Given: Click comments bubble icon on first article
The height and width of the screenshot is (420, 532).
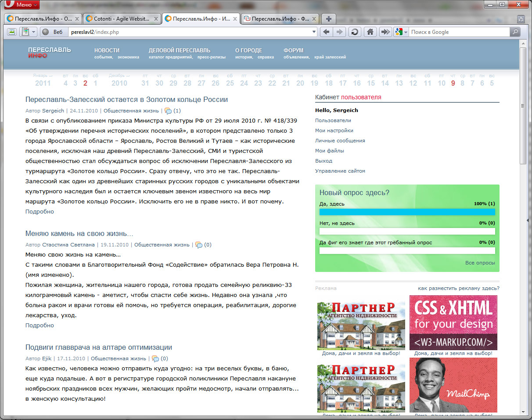Looking at the screenshot, I should click(x=168, y=111).
